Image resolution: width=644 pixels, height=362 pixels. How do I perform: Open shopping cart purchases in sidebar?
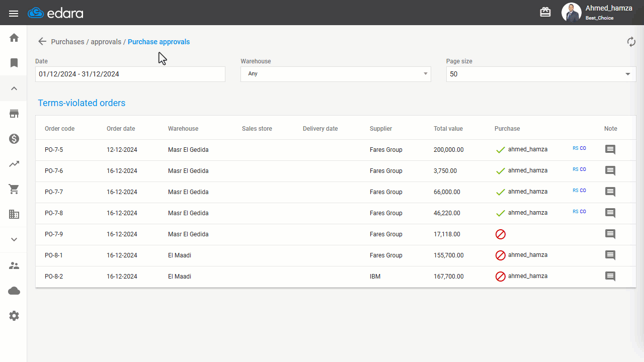14,189
